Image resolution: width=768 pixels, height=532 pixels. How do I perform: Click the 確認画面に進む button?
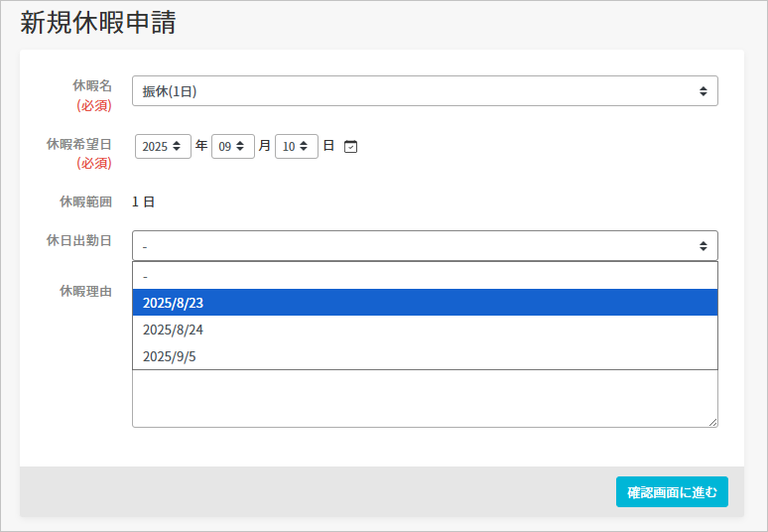(x=672, y=492)
